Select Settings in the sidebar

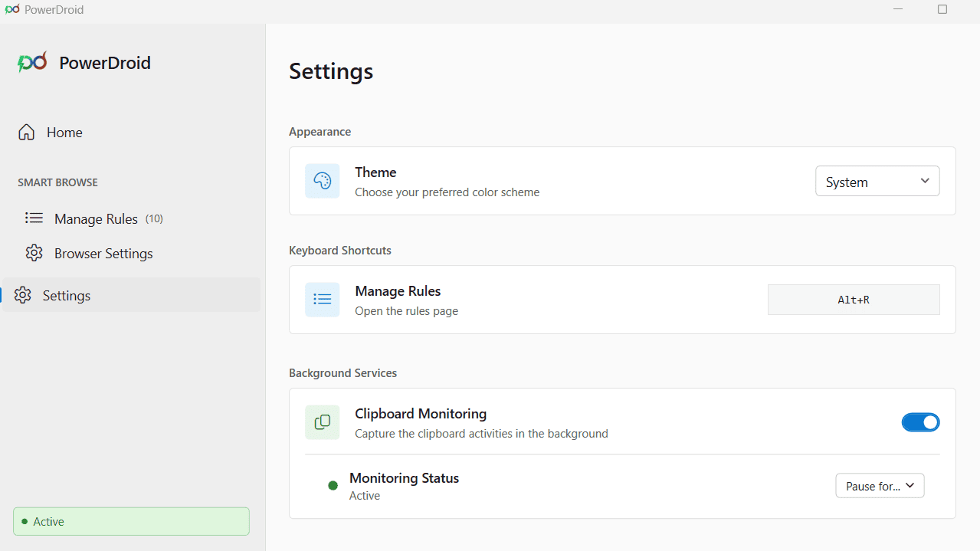tap(131, 295)
